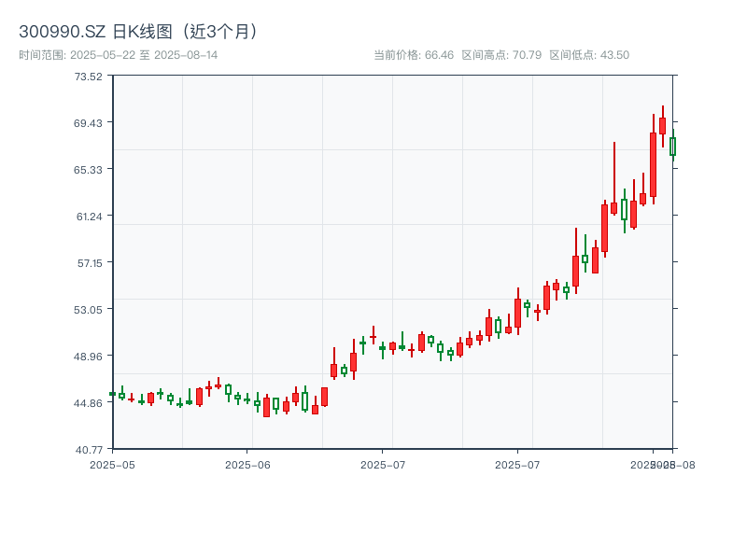Click the 2025-05 x-axis date label
747x560 pixels.
click(112, 464)
